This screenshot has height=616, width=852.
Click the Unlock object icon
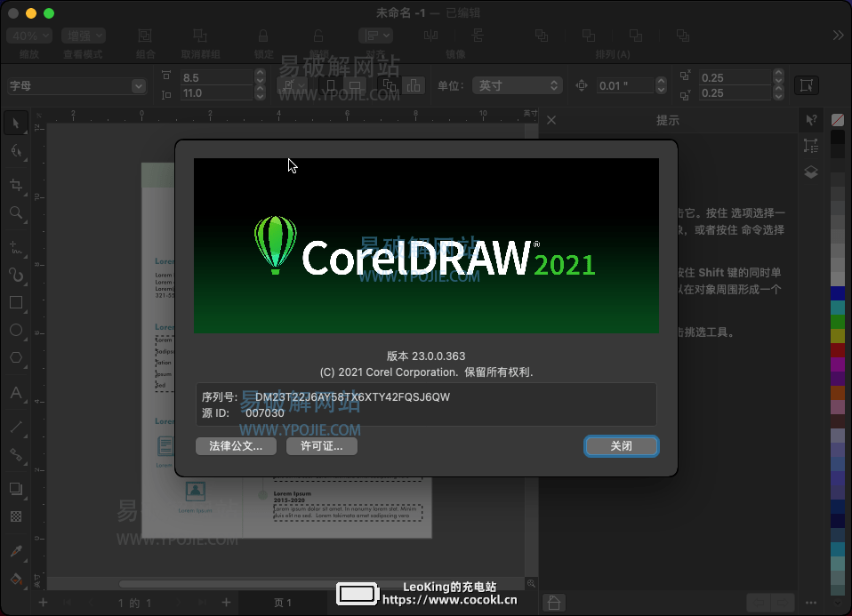click(x=318, y=36)
